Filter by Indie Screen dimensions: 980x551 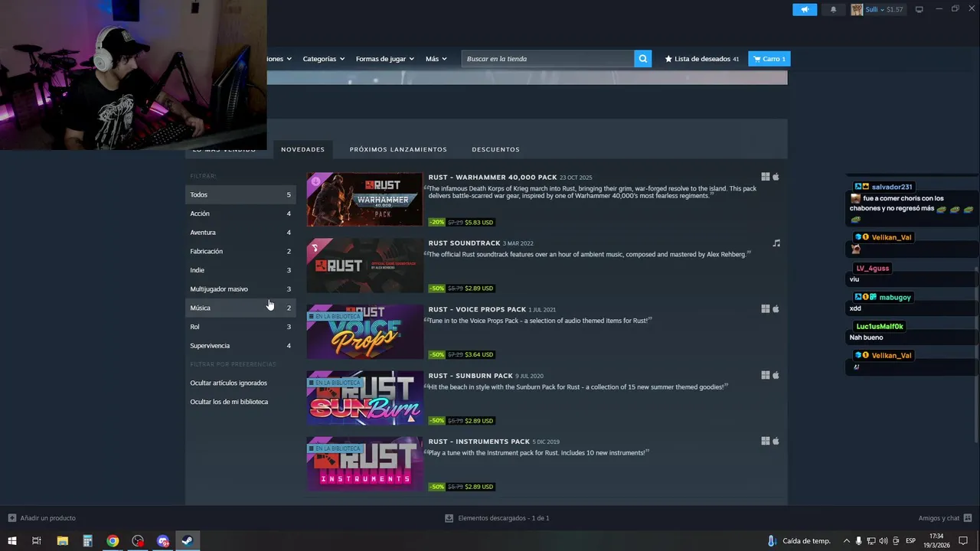(240, 270)
